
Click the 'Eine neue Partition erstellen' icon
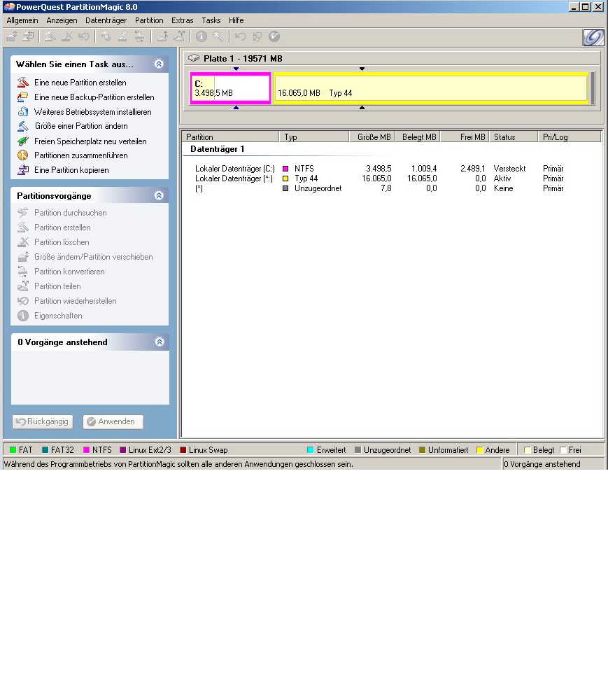click(x=23, y=82)
